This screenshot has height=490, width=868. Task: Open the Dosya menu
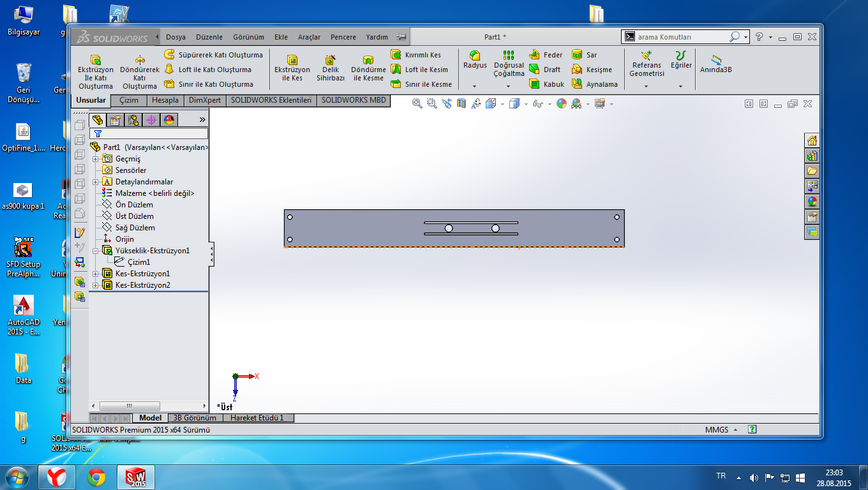click(176, 37)
